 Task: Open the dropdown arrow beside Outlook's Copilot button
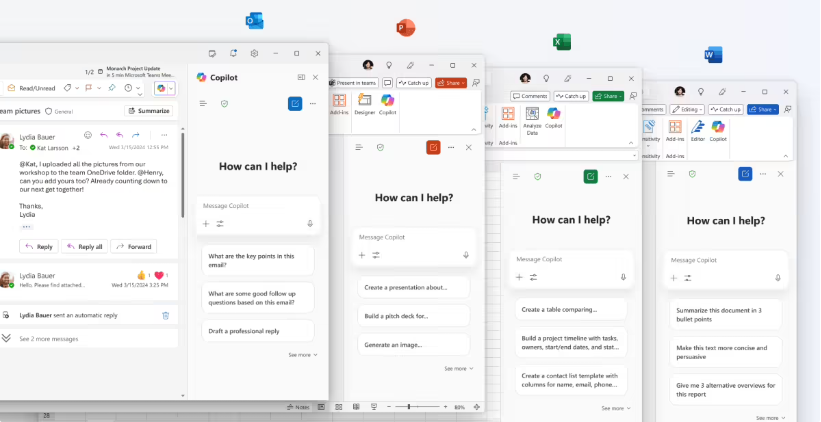tap(171, 88)
